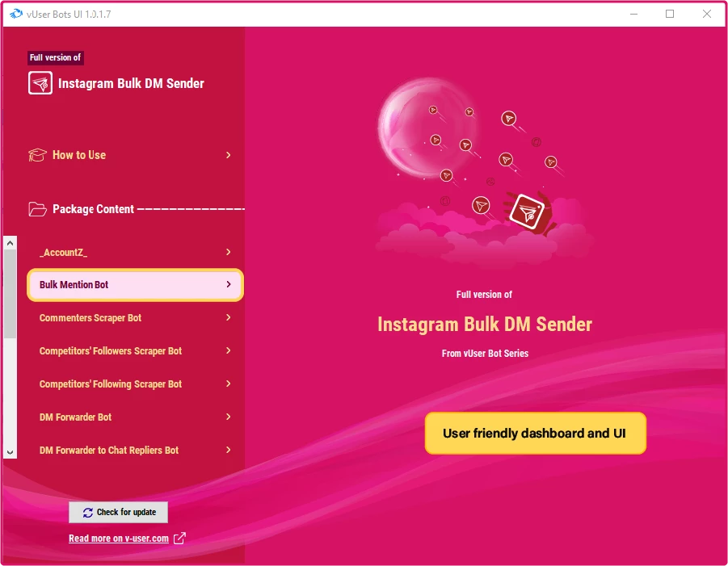Click scroll down arrow of package list
728x566 pixels.
(10, 452)
